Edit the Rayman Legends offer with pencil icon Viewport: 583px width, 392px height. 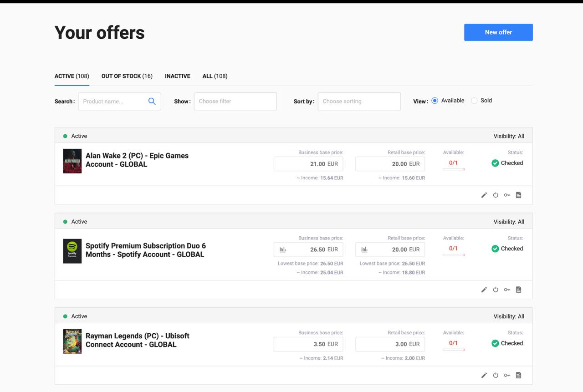coord(484,376)
